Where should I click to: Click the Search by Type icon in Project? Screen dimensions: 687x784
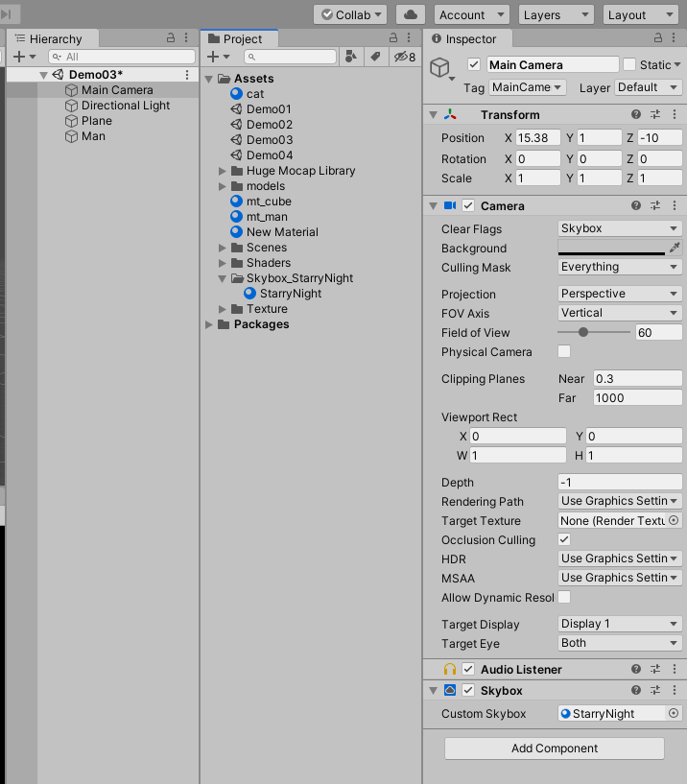351,57
